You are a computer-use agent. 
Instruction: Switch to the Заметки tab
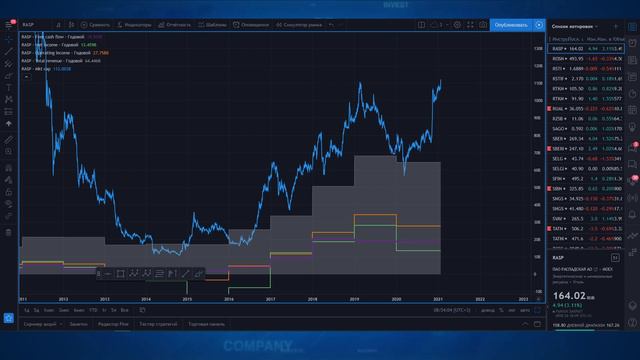78,324
